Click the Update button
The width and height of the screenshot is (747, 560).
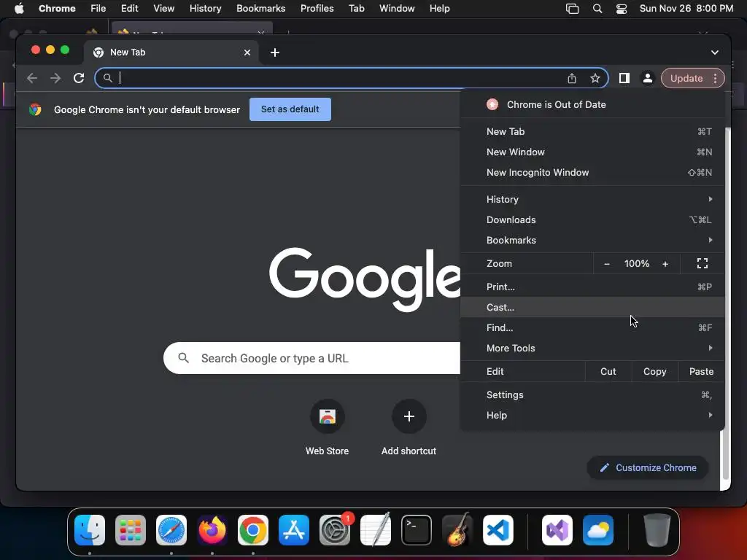pos(686,78)
